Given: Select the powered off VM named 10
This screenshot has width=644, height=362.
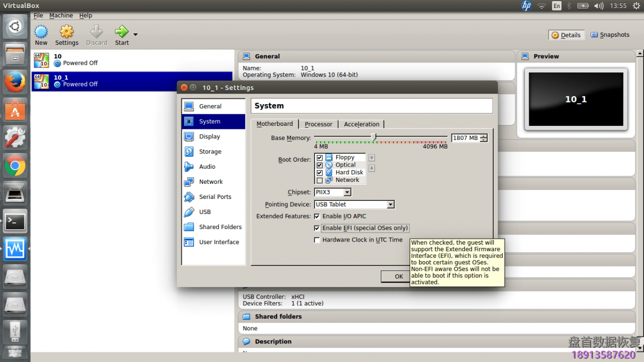Looking at the screenshot, I should pyautogui.click(x=75, y=59).
